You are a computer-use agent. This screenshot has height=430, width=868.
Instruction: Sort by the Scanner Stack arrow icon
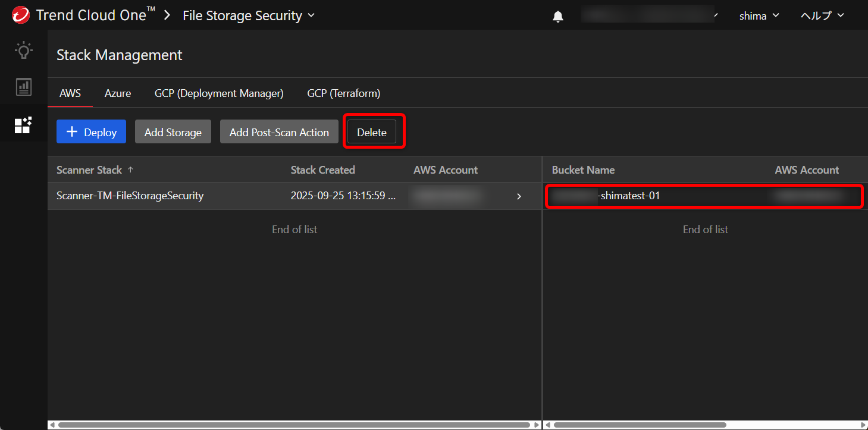(131, 170)
